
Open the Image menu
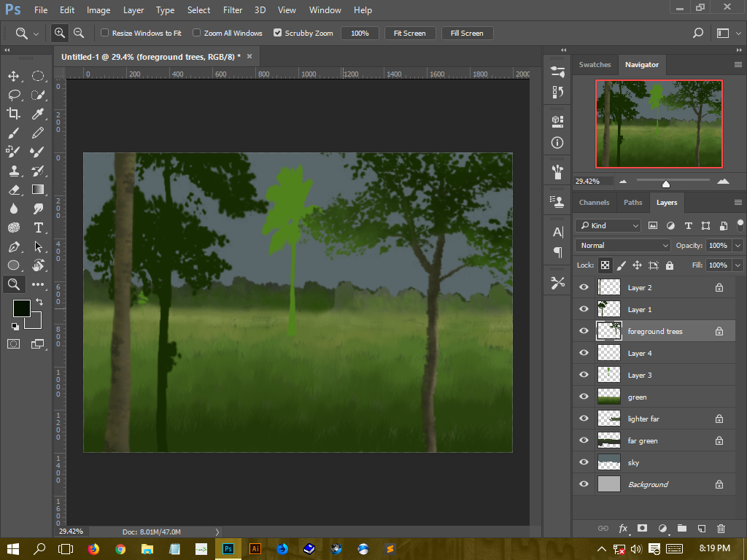98,10
